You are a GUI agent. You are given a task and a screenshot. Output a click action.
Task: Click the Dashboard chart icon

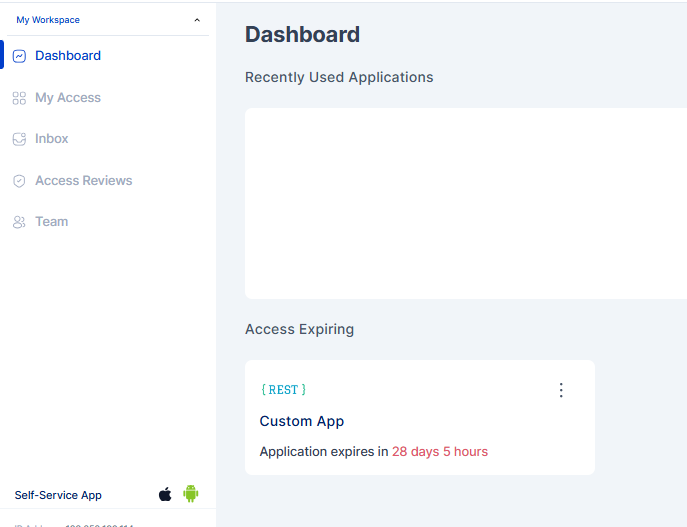point(19,56)
